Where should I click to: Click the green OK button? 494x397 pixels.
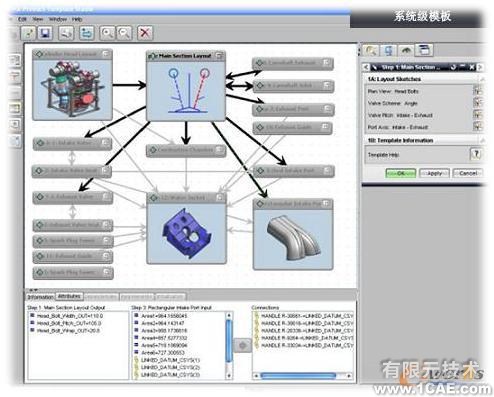pos(401,173)
